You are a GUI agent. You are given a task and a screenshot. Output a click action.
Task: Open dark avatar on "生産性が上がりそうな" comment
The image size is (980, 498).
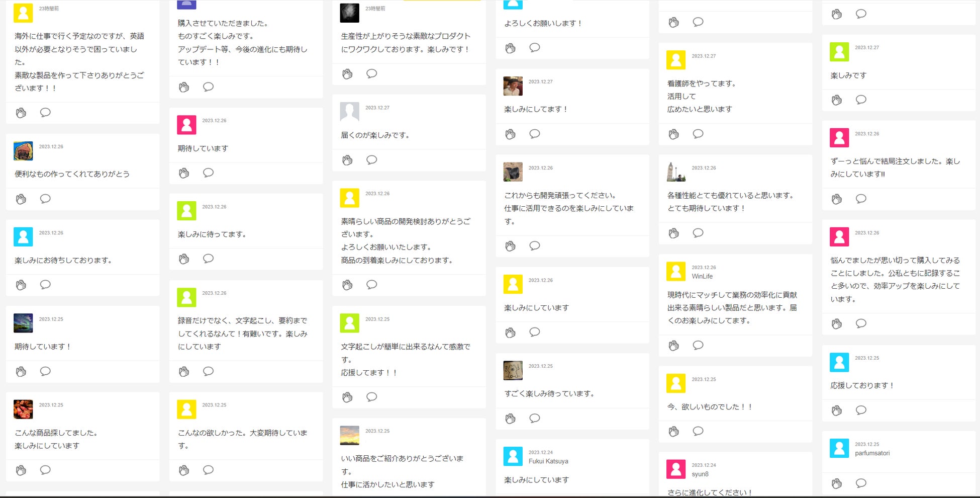pos(349,13)
